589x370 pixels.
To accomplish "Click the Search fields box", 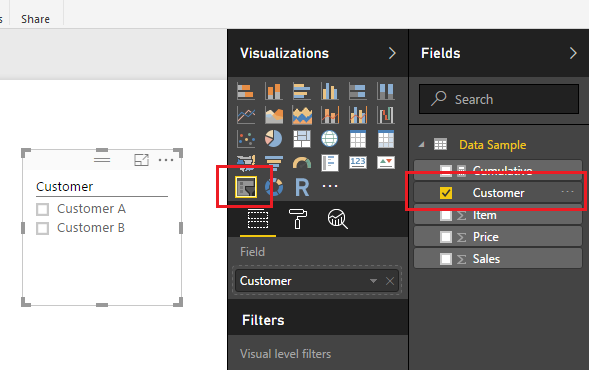I will coord(499,99).
